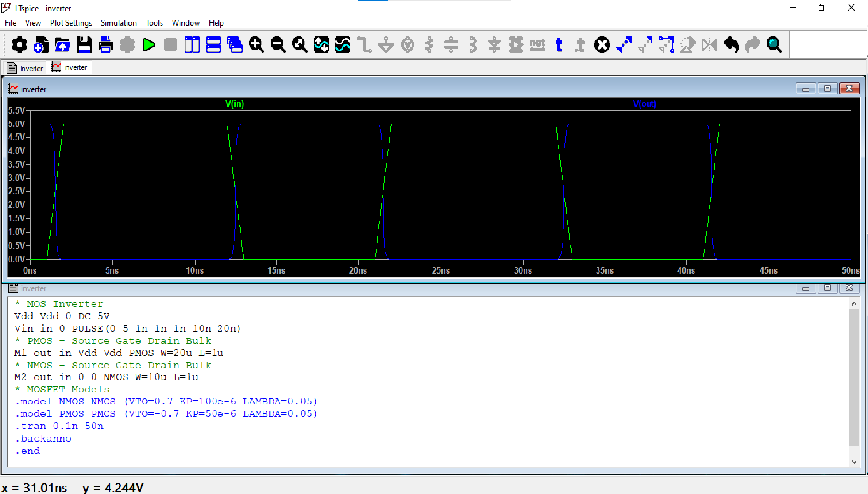Click the netlist vertical scrollbar thumb
Viewport: 868px width, 494px height.
pos(854,377)
